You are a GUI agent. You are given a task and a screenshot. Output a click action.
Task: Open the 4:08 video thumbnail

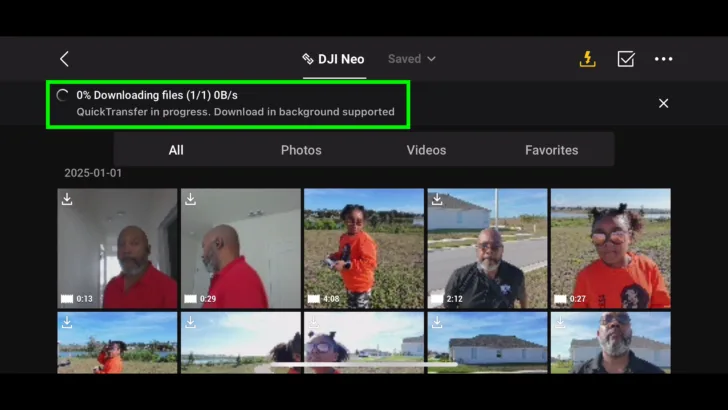tap(364, 248)
